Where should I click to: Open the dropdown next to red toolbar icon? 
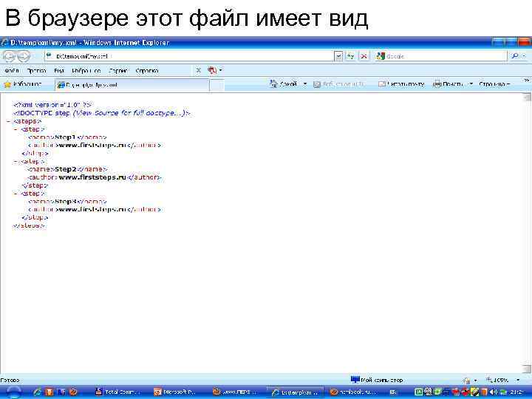pyautogui.click(x=220, y=70)
